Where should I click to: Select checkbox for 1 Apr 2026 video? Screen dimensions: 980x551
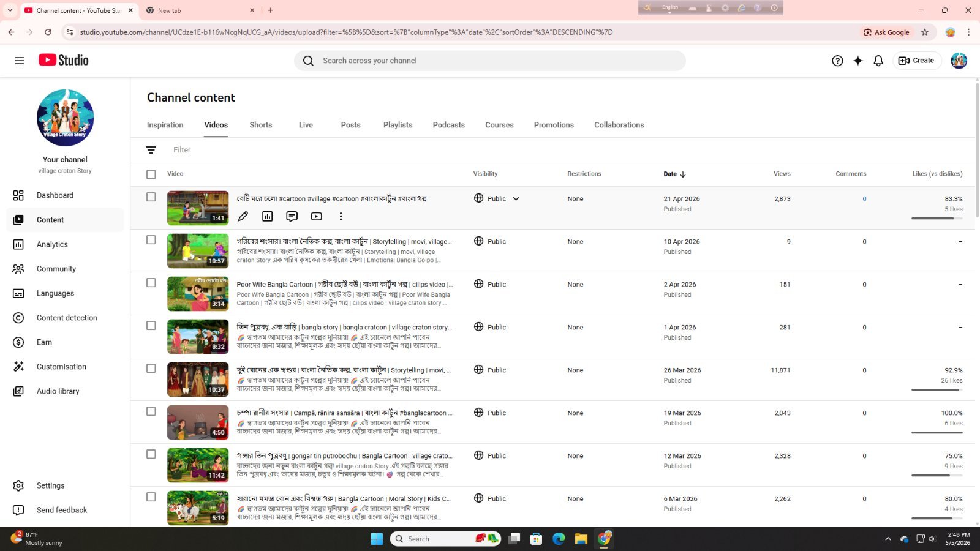pyautogui.click(x=151, y=326)
